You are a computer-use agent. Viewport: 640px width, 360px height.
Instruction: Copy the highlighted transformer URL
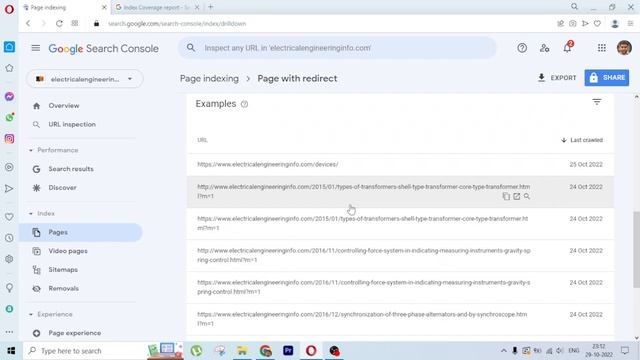tap(506, 196)
